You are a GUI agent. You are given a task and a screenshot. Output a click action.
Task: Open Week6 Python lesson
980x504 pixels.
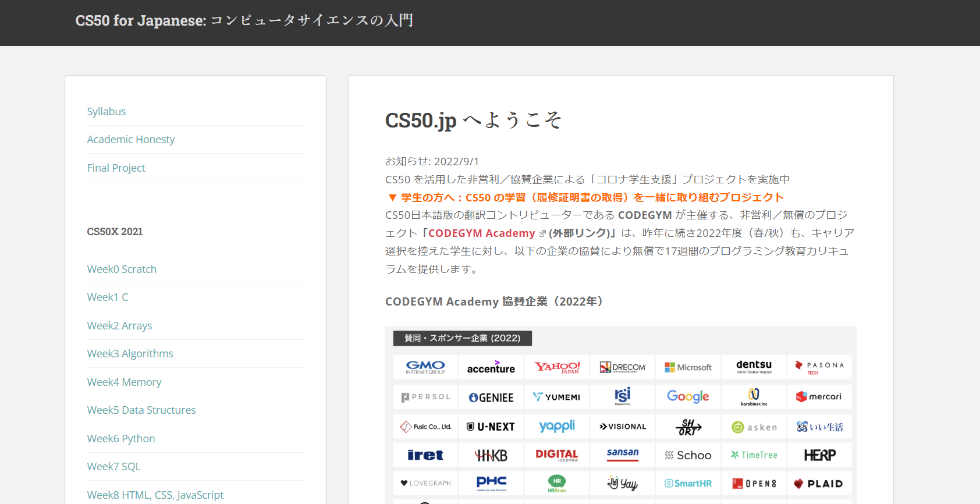tap(121, 438)
